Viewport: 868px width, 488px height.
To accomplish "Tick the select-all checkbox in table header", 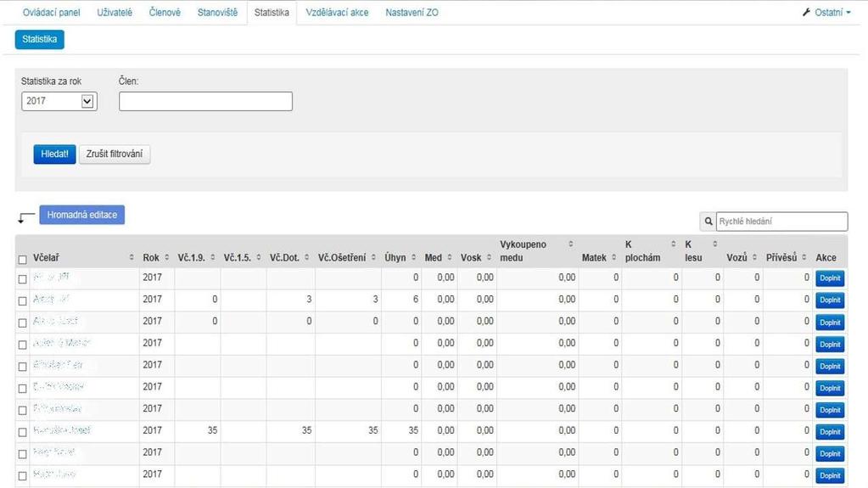I will pos(23,259).
